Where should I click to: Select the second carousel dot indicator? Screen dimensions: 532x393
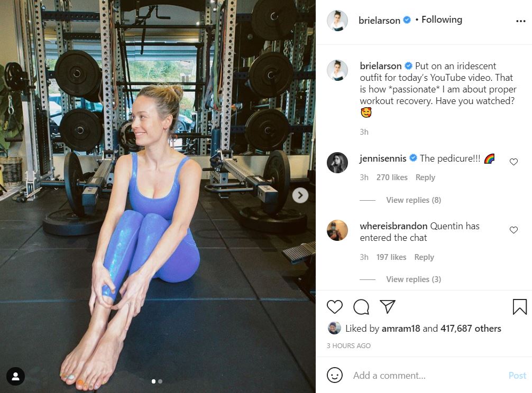coord(160,381)
